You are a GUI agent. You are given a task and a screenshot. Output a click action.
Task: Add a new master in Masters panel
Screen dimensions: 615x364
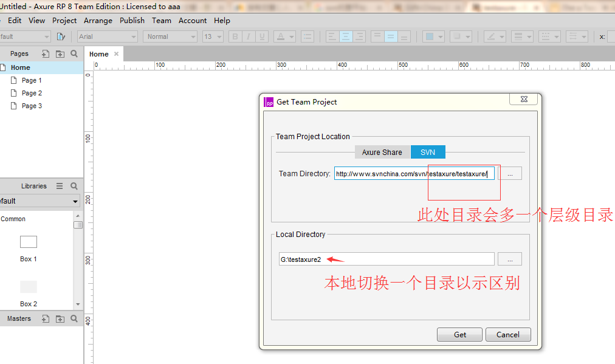(46, 318)
